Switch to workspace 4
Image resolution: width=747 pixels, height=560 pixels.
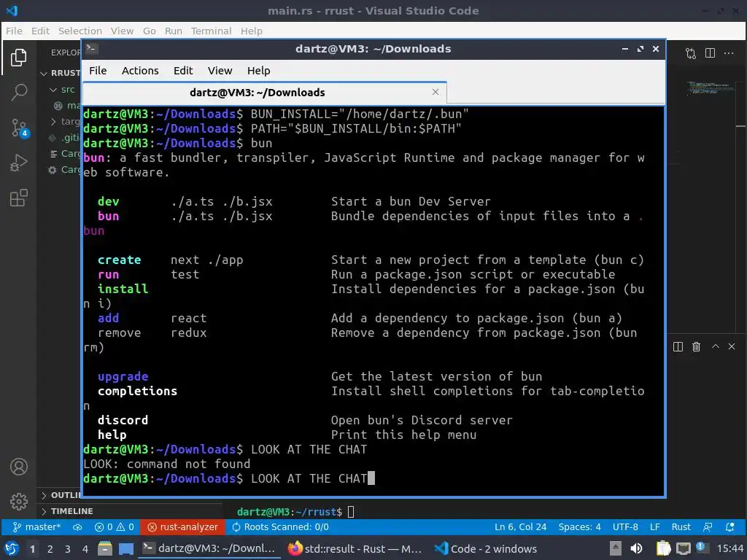[85, 548]
